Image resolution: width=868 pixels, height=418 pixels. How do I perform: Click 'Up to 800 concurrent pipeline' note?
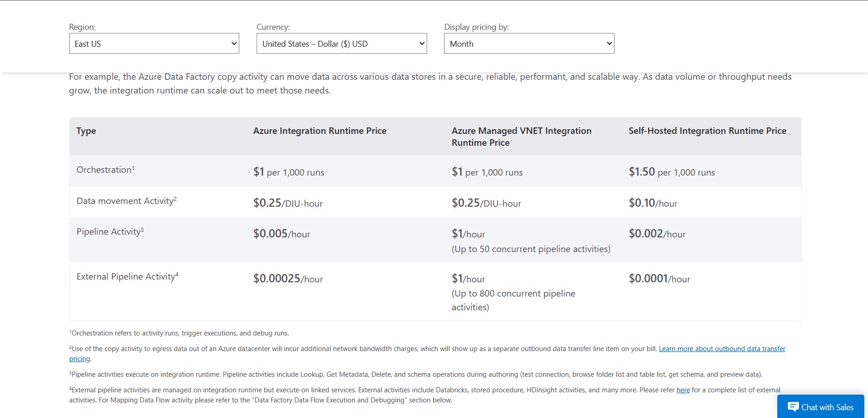tap(513, 300)
